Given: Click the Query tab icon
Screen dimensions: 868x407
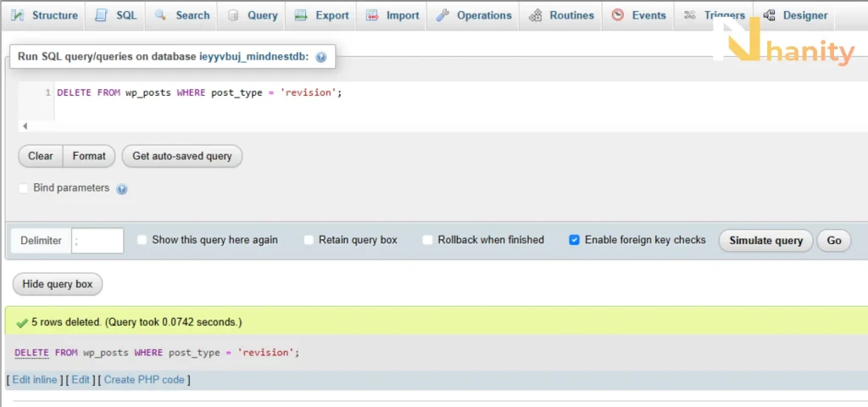Looking at the screenshot, I should [233, 15].
